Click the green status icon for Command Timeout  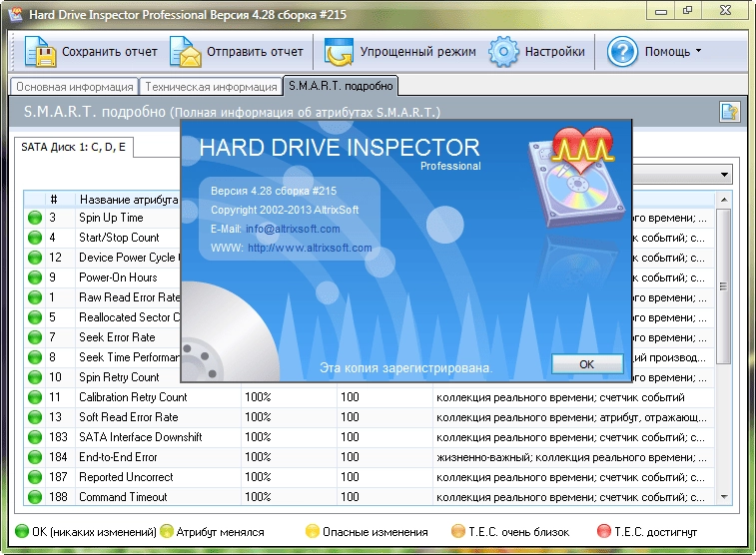coord(35,497)
